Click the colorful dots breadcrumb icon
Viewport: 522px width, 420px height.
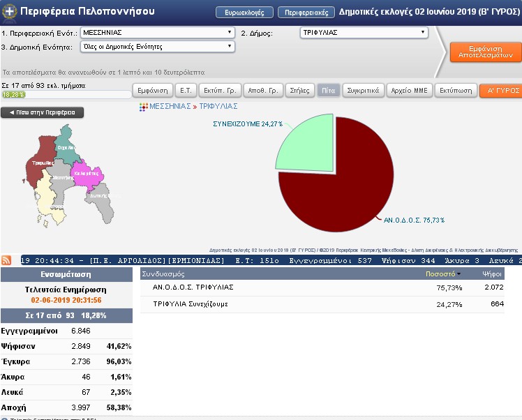[144, 107]
